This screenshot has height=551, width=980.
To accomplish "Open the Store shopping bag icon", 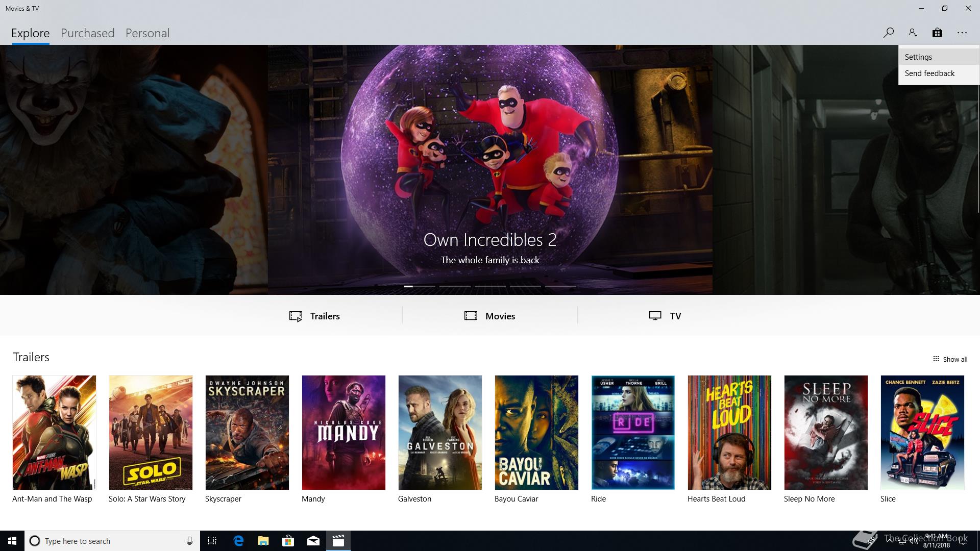I will (x=937, y=33).
